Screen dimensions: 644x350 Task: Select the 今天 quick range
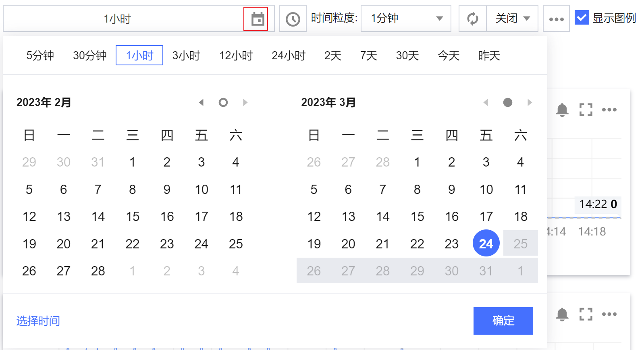(449, 56)
